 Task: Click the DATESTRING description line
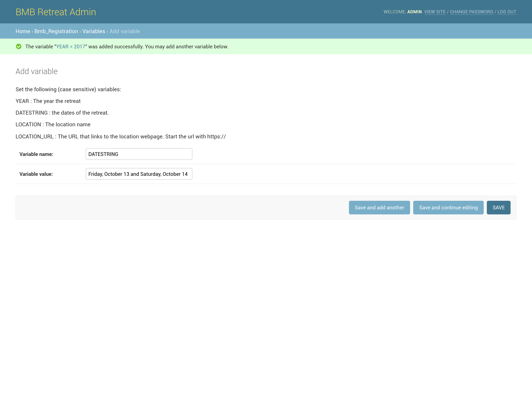pos(62,113)
